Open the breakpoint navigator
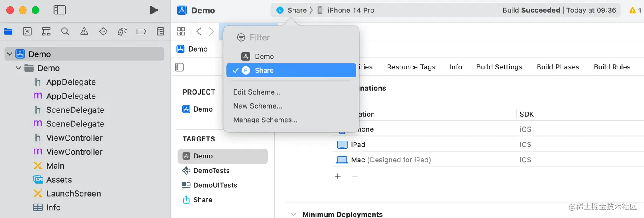This screenshot has width=644, height=218. pos(141,31)
